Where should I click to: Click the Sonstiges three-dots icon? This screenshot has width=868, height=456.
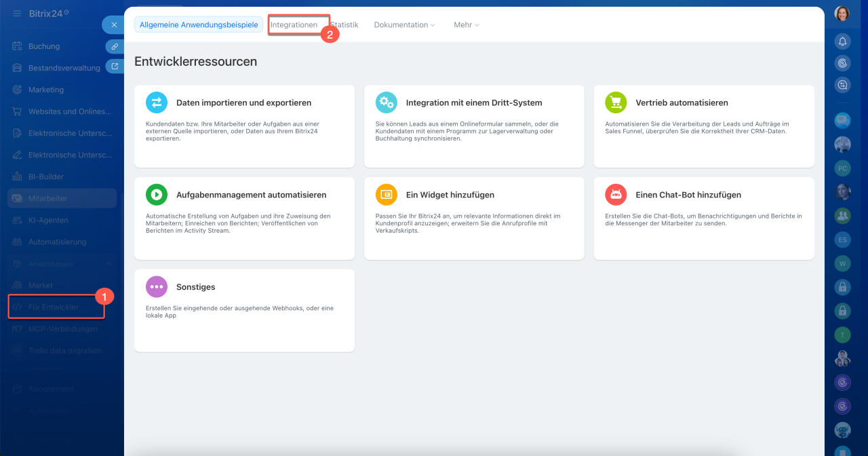(x=157, y=287)
